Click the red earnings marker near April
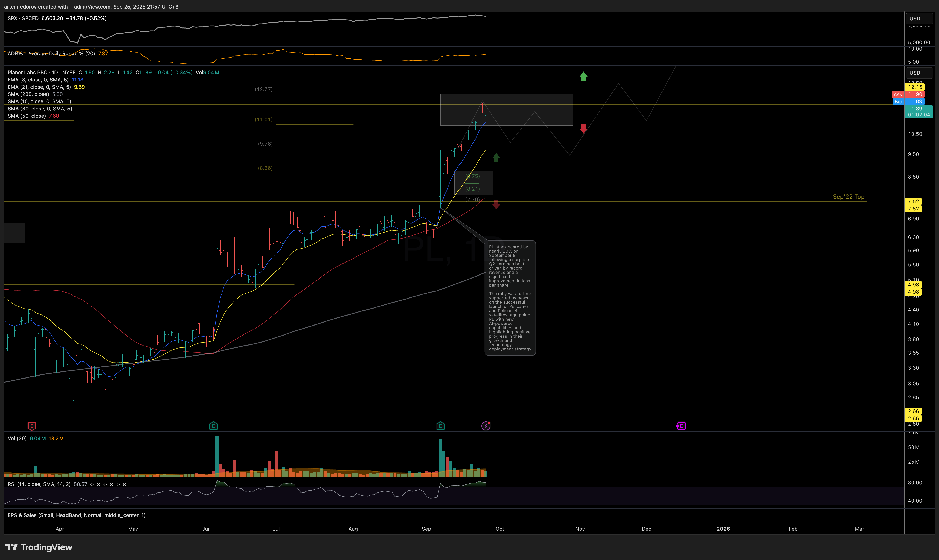Screen dimensions: 939x560 (x=32, y=426)
